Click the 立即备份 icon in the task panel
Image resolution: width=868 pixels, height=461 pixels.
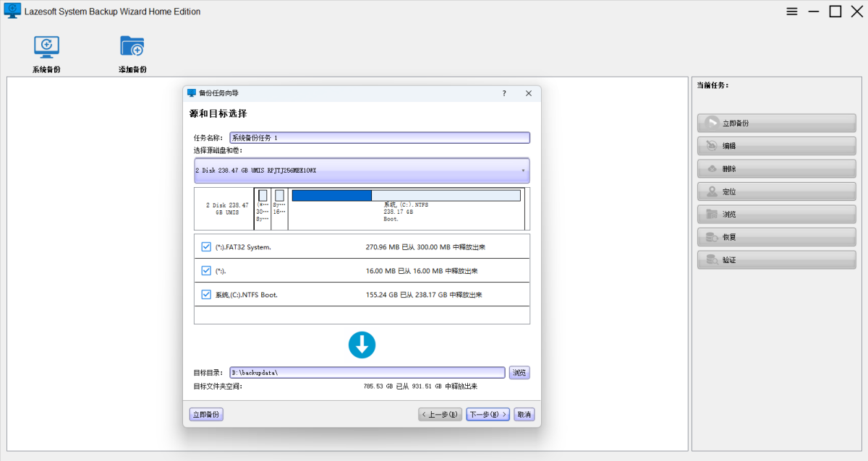[712, 123]
